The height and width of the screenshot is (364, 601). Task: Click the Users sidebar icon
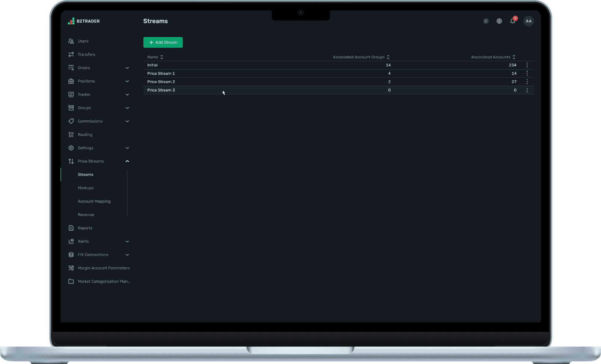[x=71, y=41]
